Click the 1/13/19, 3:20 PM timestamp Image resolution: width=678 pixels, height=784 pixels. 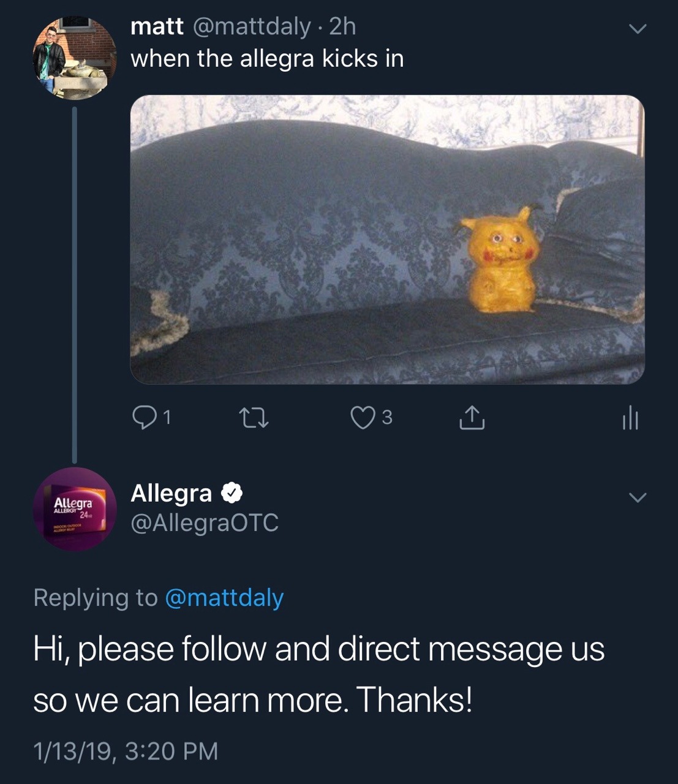tap(126, 751)
